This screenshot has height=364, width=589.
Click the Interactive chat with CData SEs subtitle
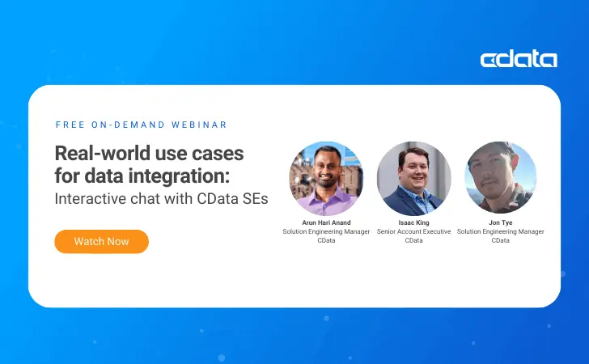pyautogui.click(x=160, y=199)
